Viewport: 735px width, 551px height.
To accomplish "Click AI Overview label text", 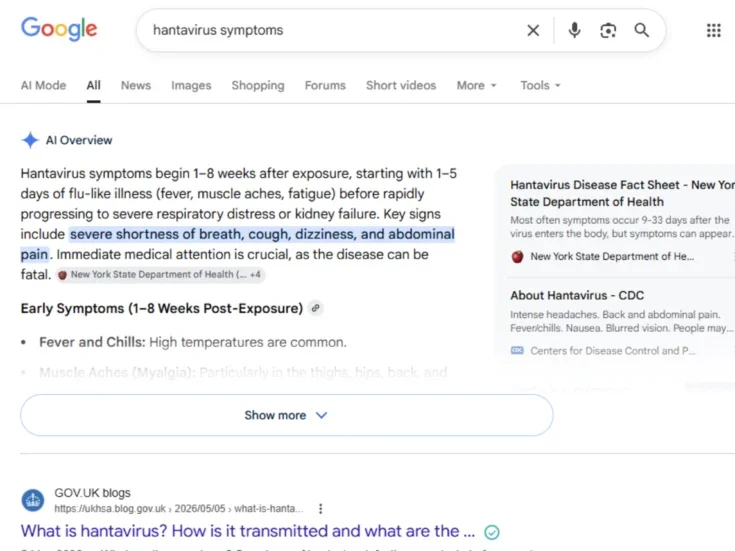I will tap(79, 140).
